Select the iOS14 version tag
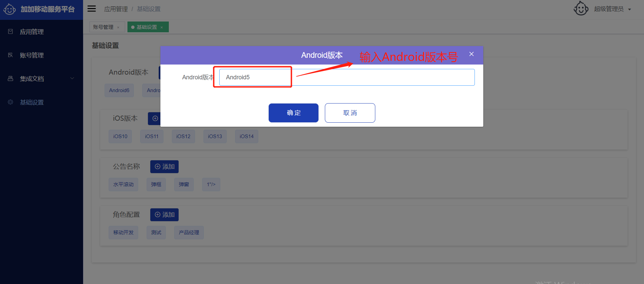The width and height of the screenshot is (644, 284). tap(247, 136)
